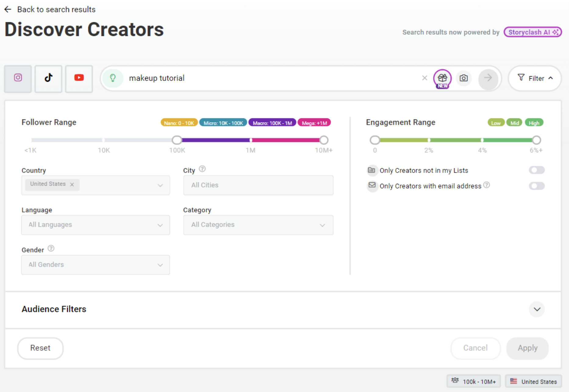Click the Back to search results link
Image resolution: width=569 pixels, height=392 pixels.
pos(56,9)
